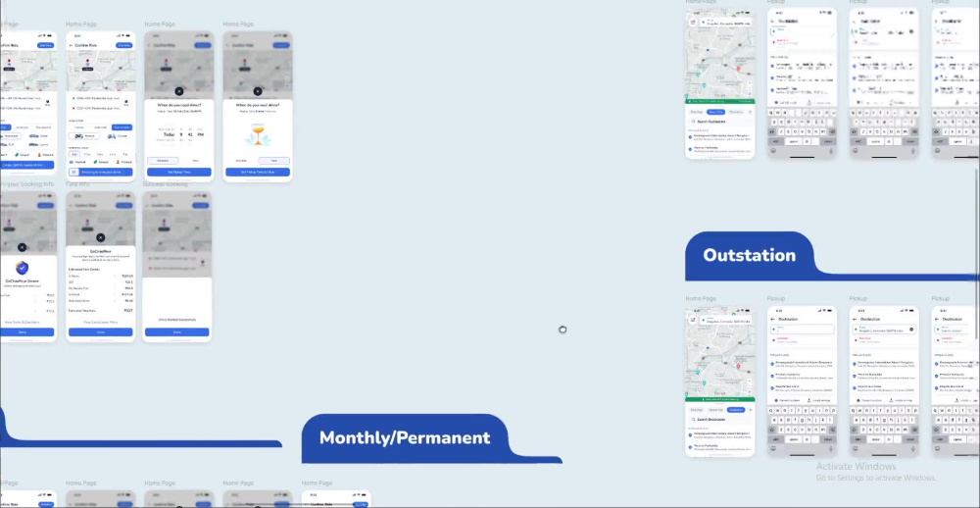The width and height of the screenshot is (980, 508).
Task: Click the keyboard switch icon in empty-pickup Pickup frame
Action: (773, 448)
